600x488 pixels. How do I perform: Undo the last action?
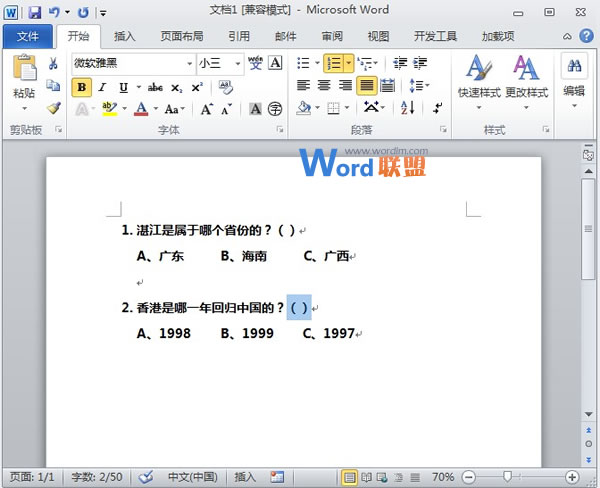tap(54, 12)
